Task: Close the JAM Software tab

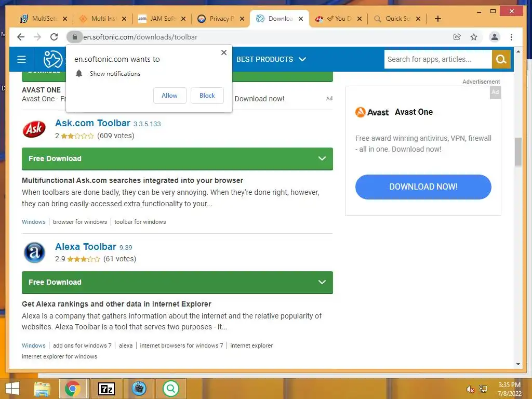Action: (183, 19)
